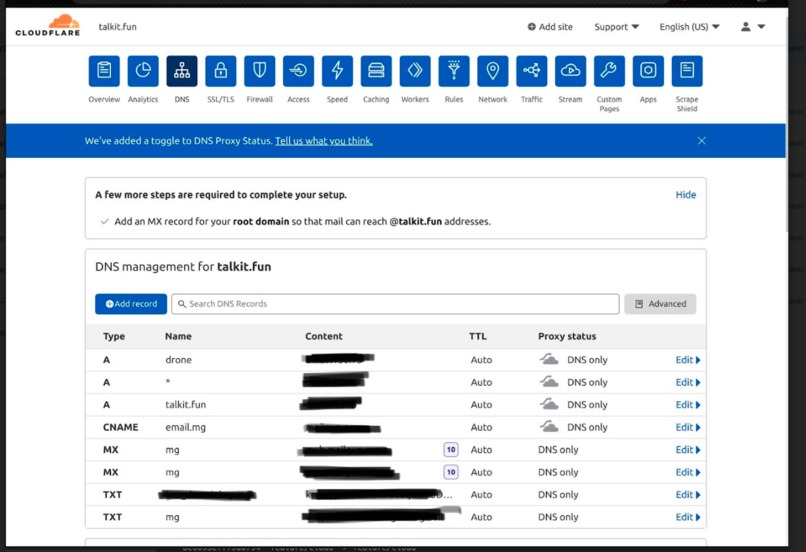Open the Network map pin icon
806x552 pixels.
click(492, 71)
